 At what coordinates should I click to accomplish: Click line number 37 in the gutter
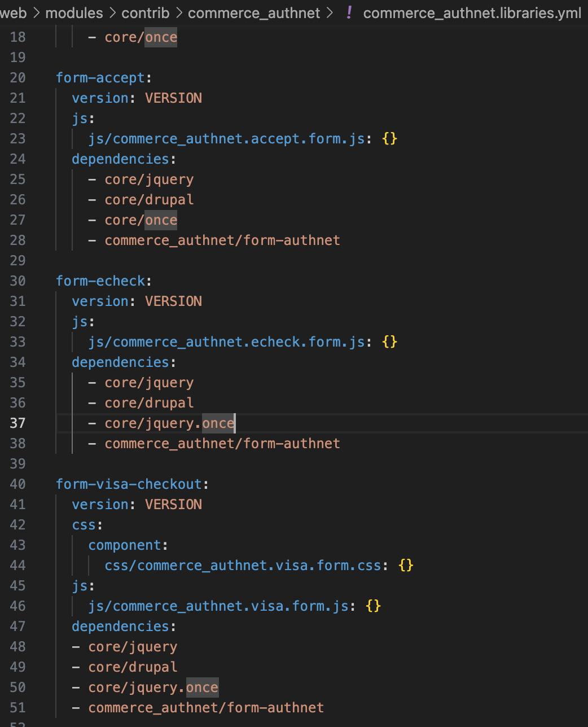coord(17,423)
